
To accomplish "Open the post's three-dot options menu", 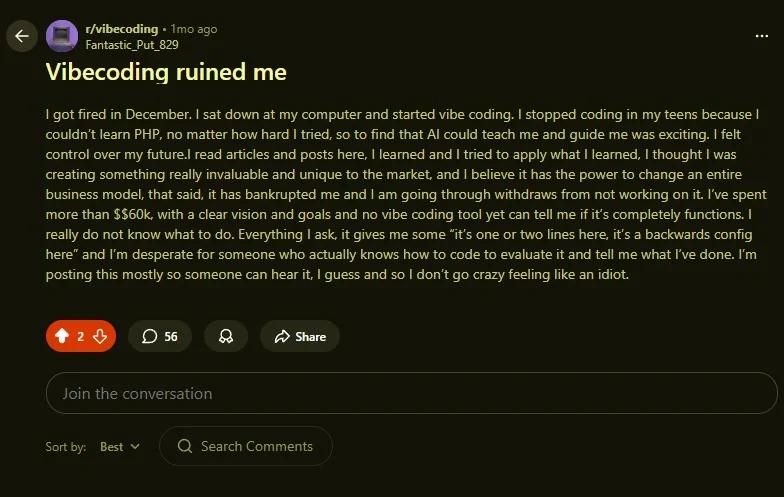I will click(762, 36).
